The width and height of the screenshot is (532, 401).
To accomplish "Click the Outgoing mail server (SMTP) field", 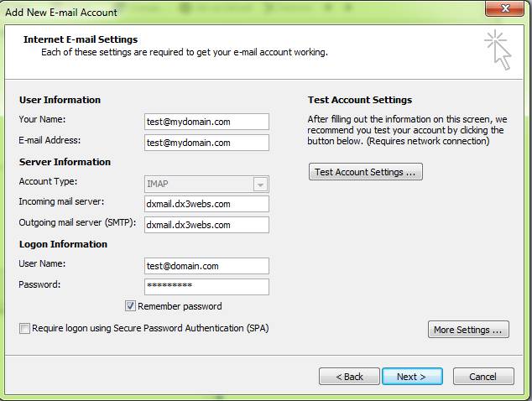I will tap(206, 225).
